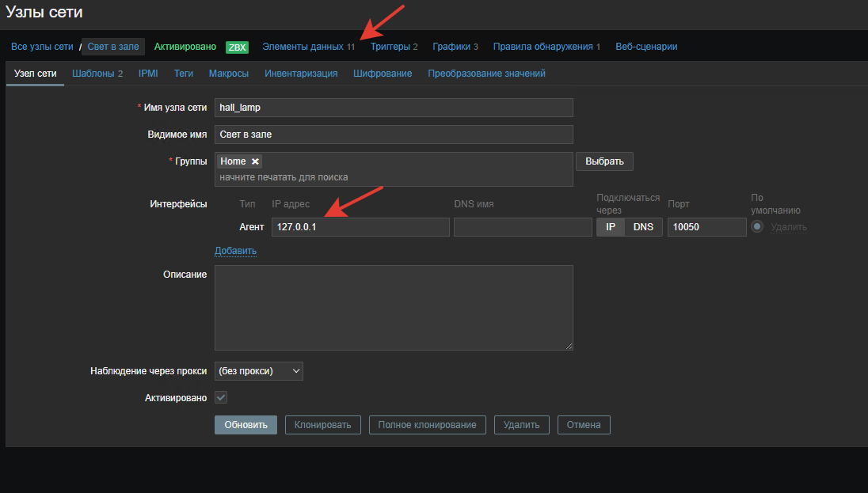Remove the Home group tag
Image resolution: width=868 pixels, height=493 pixels.
coord(255,161)
